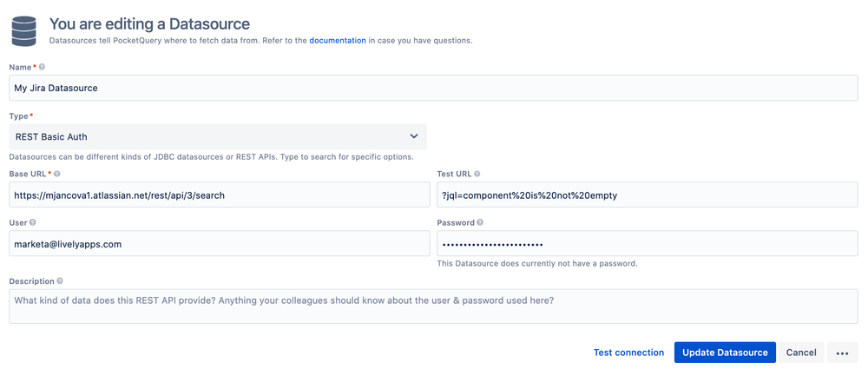The height and width of the screenshot is (376, 868).
Task: Focus the User field with marketa@livelyapps.com
Action: click(x=220, y=244)
